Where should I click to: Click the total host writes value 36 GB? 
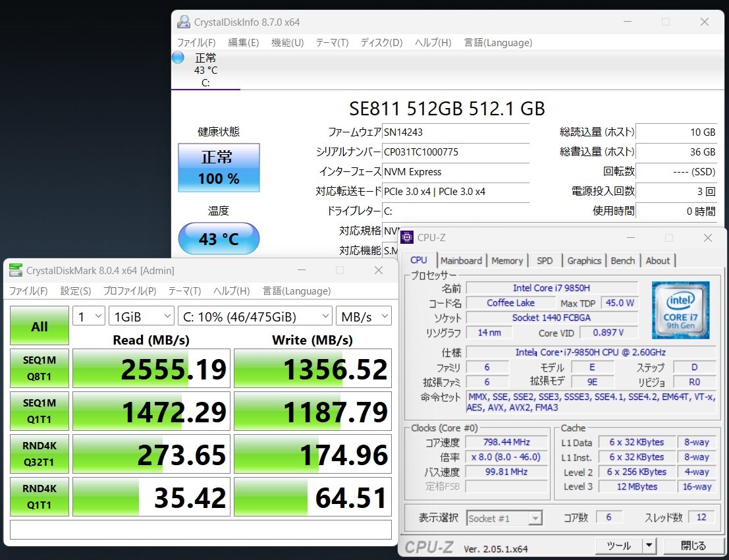(676, 152)
